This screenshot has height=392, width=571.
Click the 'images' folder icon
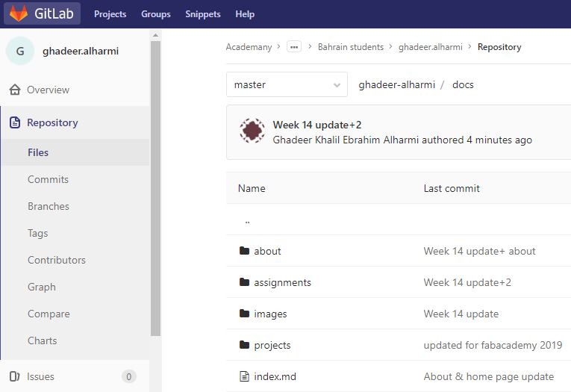[244, 314]
